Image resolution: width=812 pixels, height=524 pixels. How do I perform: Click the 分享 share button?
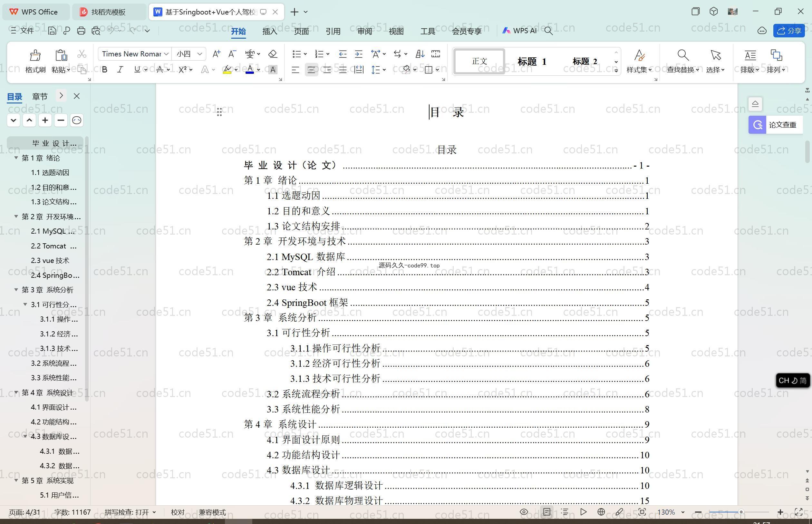click(x=789, y=31)
